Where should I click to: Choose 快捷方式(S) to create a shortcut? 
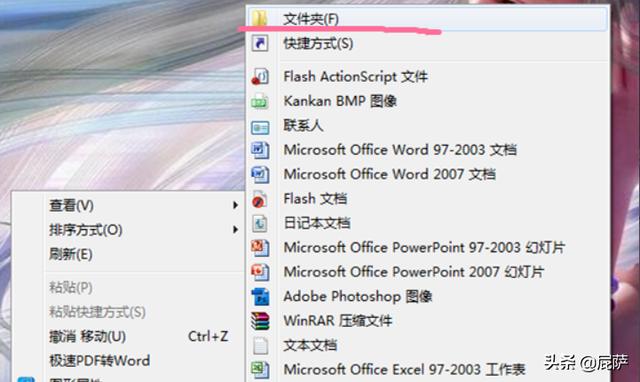427,43
